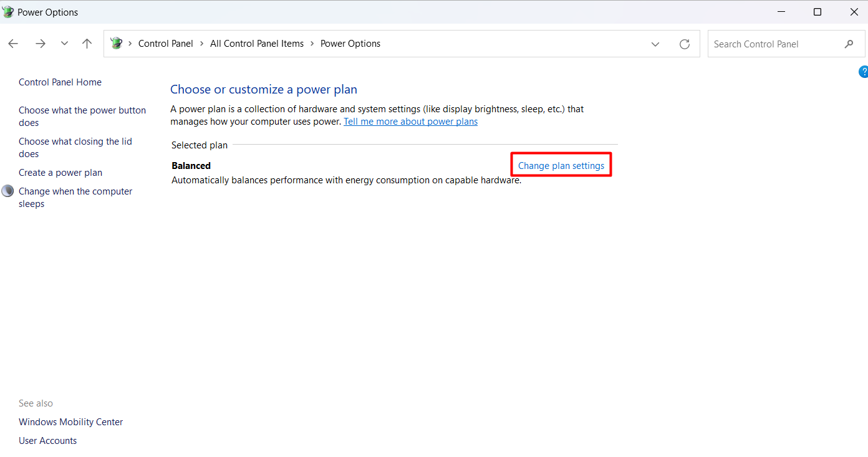Click the Balanced plan description text

(346, 180)
